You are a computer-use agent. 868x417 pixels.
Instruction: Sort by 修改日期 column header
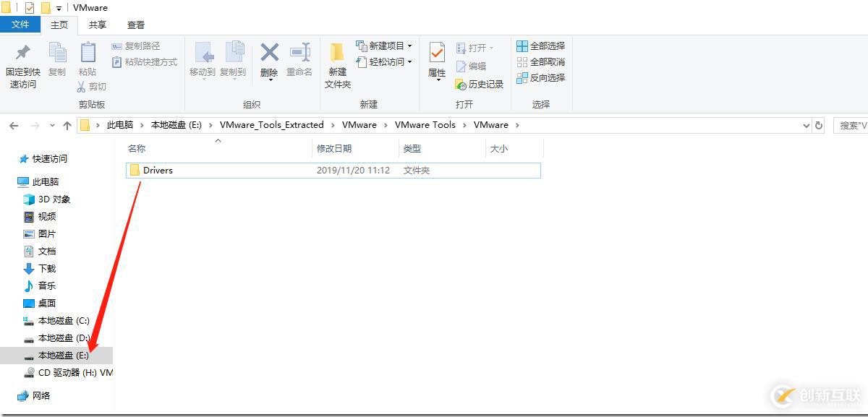pyautogui.click(x=356, y=148)
